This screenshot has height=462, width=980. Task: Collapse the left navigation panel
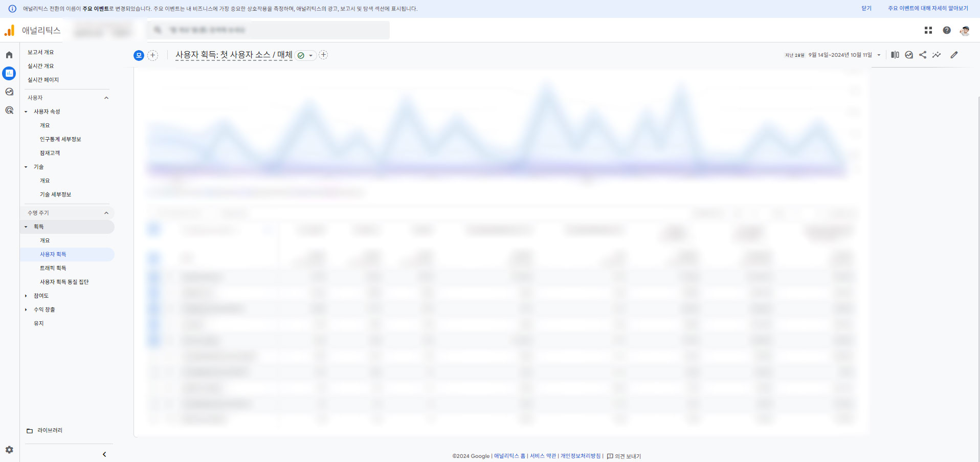[x=104, y=454]
